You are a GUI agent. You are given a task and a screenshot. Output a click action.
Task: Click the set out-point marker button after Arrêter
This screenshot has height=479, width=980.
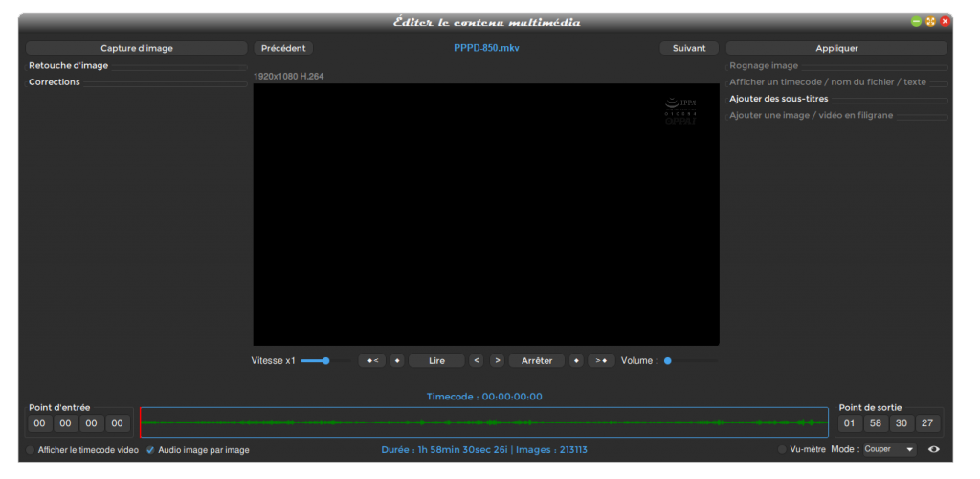(x=576, y=361)
